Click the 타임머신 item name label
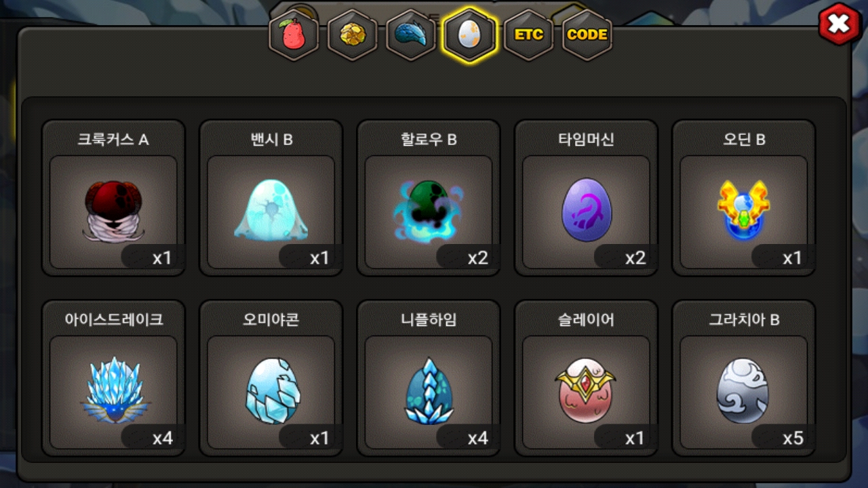868x488 pixels. pyautogui.click(x=587, y=140)
